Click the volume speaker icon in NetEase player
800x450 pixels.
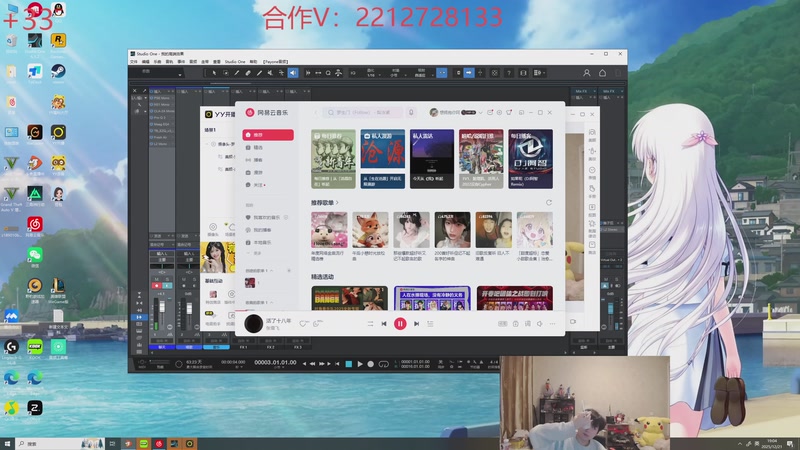[540, 323]
